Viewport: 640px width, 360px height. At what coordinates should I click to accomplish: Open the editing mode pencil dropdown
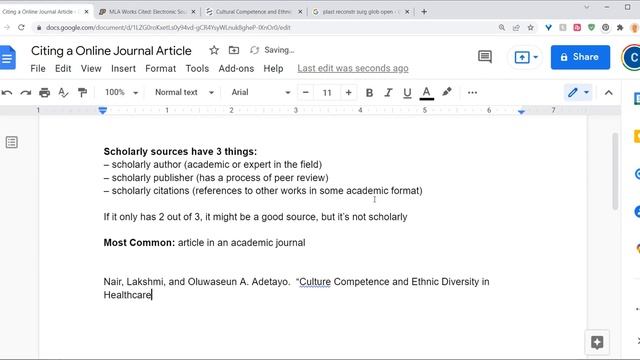[578, 93]
